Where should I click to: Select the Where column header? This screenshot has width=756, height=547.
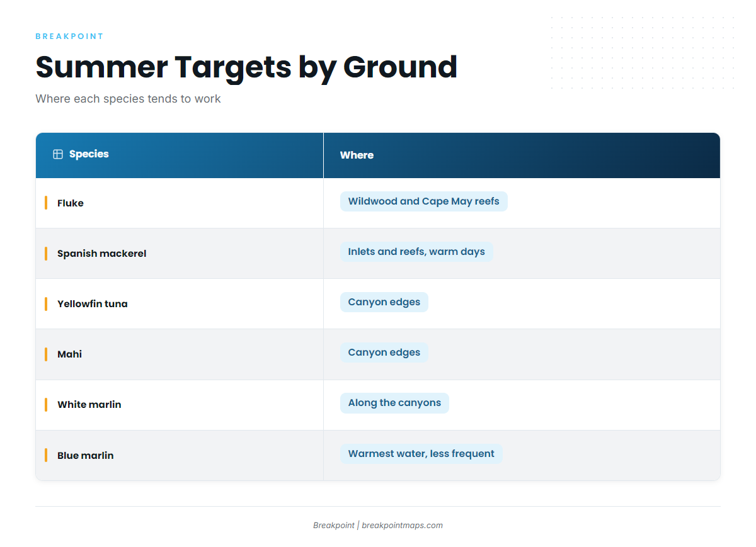click(x=522, y=155)
